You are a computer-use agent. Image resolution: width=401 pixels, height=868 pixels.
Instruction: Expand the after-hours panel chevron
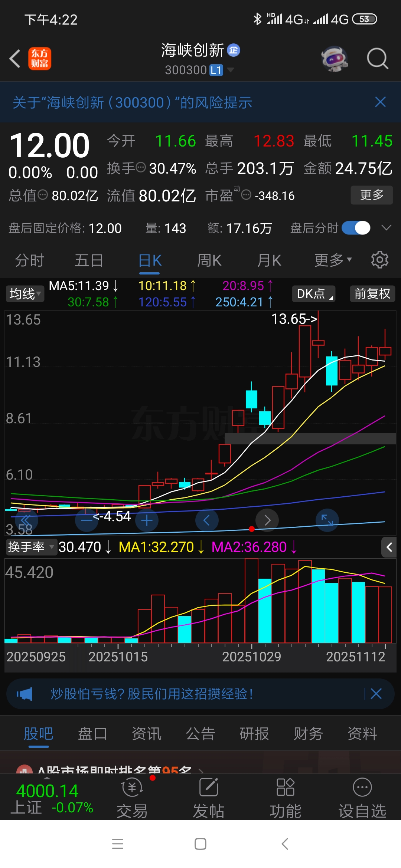coord(387,228)
